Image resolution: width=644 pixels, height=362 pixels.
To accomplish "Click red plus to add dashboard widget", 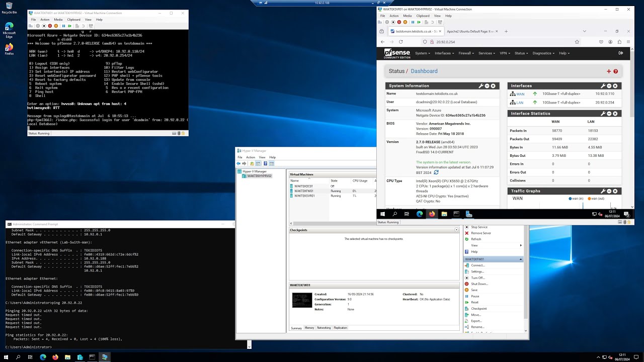I will click(x=609, y=71).
